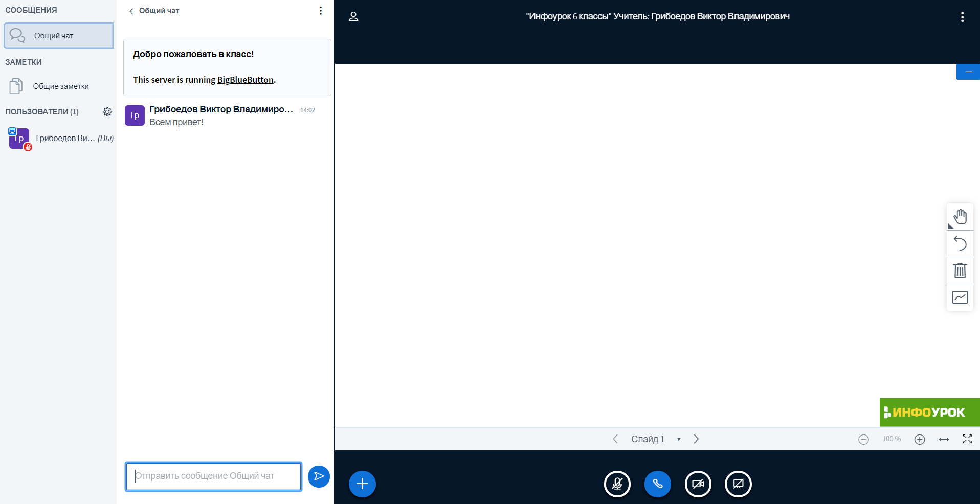
Task: Zoom in the presentation
Action: pyautogui.click(x=920, y=440)
